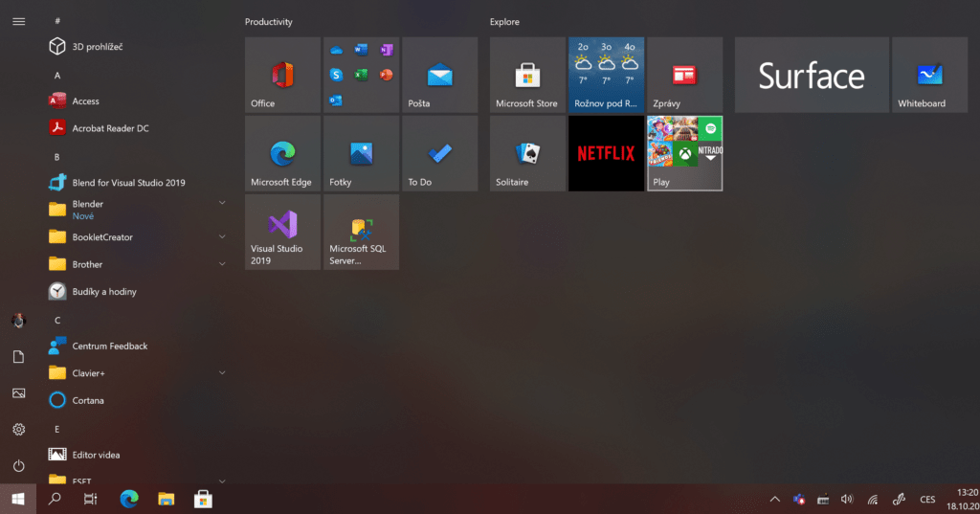The height and width of the screenshot is (514, 980).
Task: Open the Netflix tile
Action: [x=606, y=153]
